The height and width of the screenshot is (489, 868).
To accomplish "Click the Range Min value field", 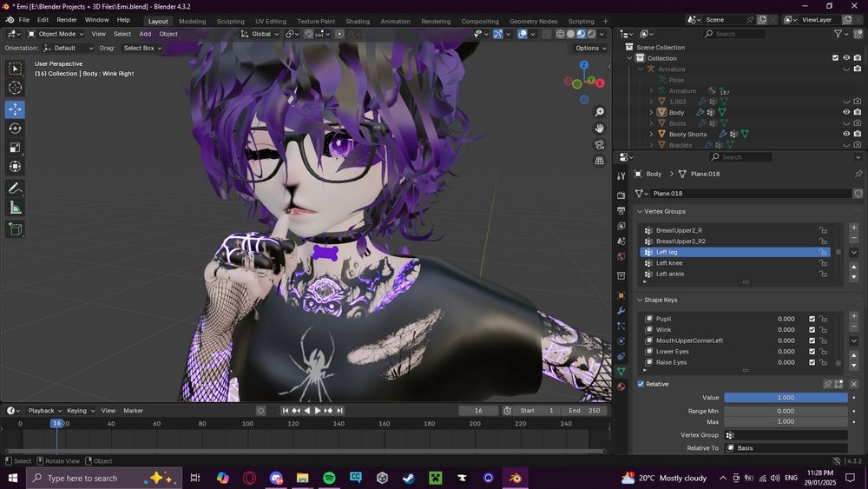I will pos(786,411).
